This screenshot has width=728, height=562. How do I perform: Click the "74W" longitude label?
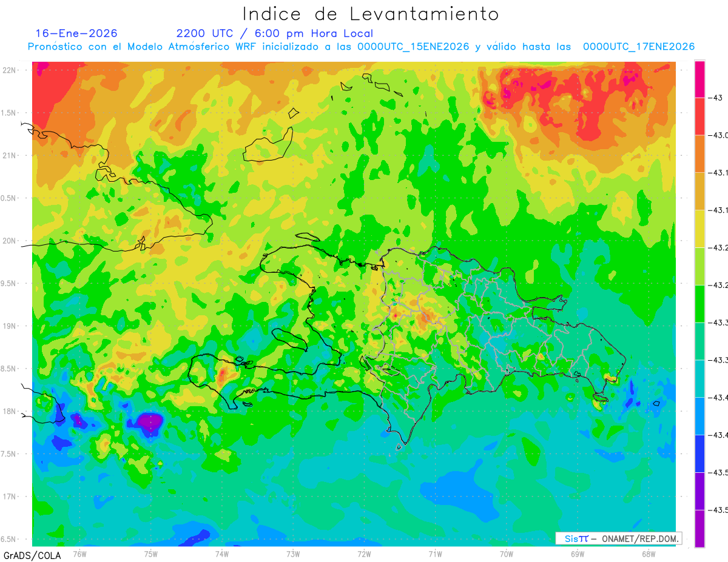[222, 554]
